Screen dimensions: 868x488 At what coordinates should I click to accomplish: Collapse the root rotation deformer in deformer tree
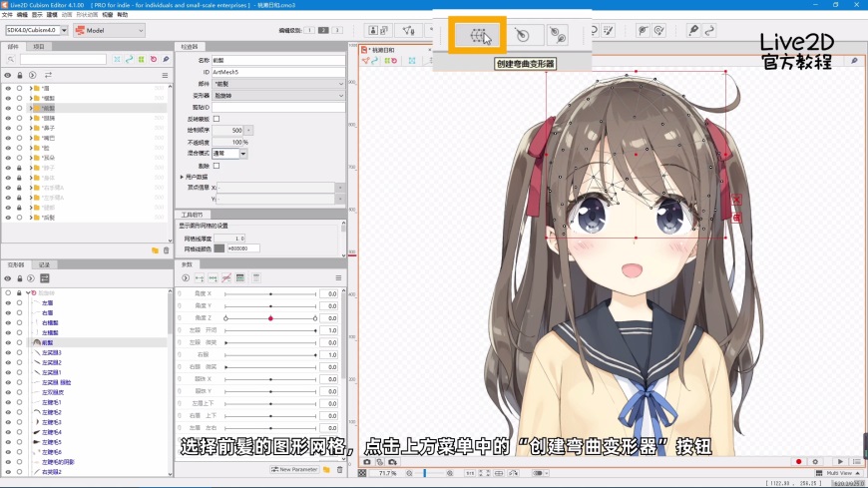pos(28,293)
